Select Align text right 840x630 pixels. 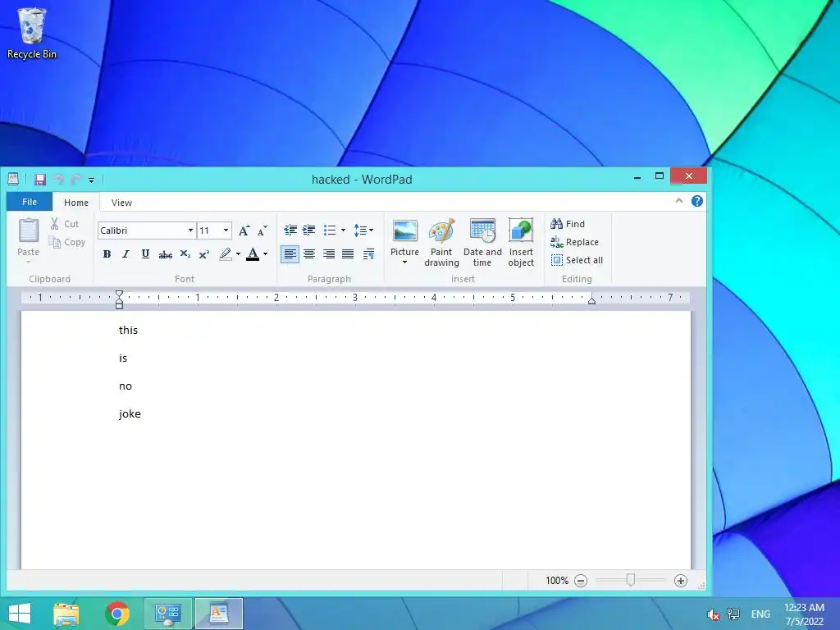[x=329, y=254]
